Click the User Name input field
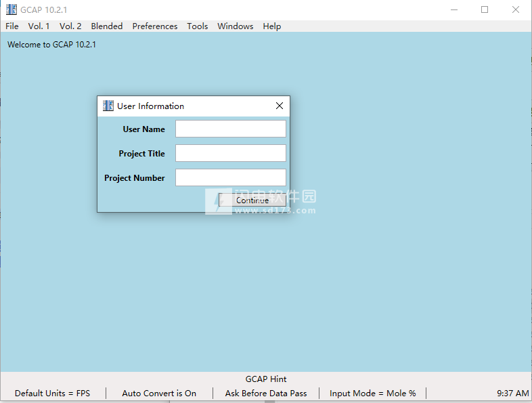Screen dimensions: 532x403 230,129
